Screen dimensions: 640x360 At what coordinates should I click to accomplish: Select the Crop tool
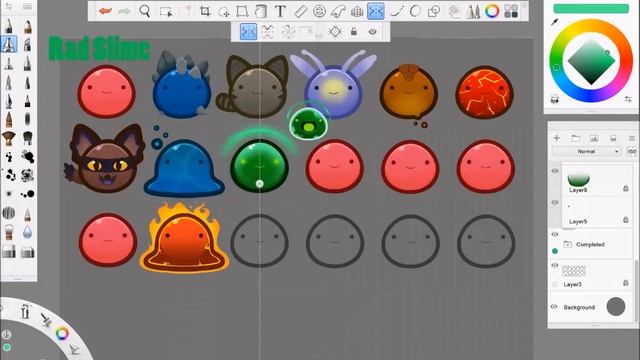pos(205,11)
